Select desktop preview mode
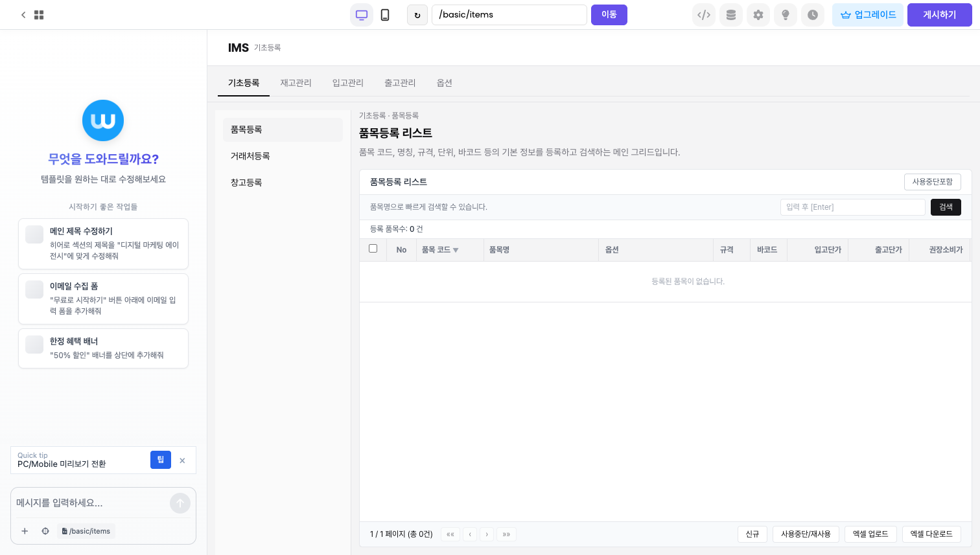This screenshot has height=555, width=980. (x=362, y=14)
